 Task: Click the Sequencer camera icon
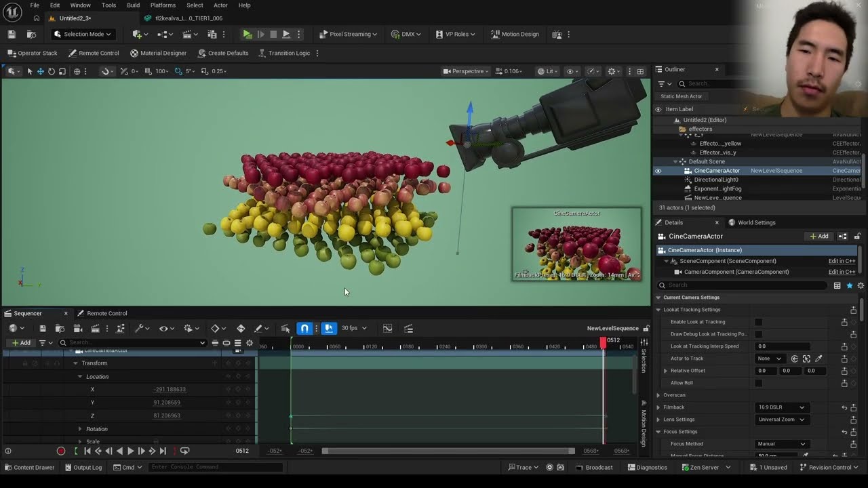click(x=78, y=328)
